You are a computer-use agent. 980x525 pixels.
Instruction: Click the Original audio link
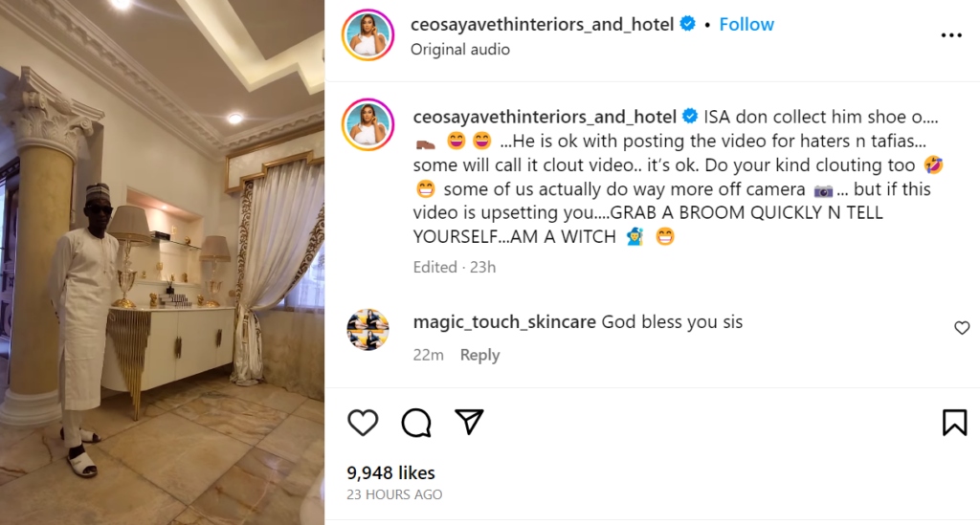[460, 49]
